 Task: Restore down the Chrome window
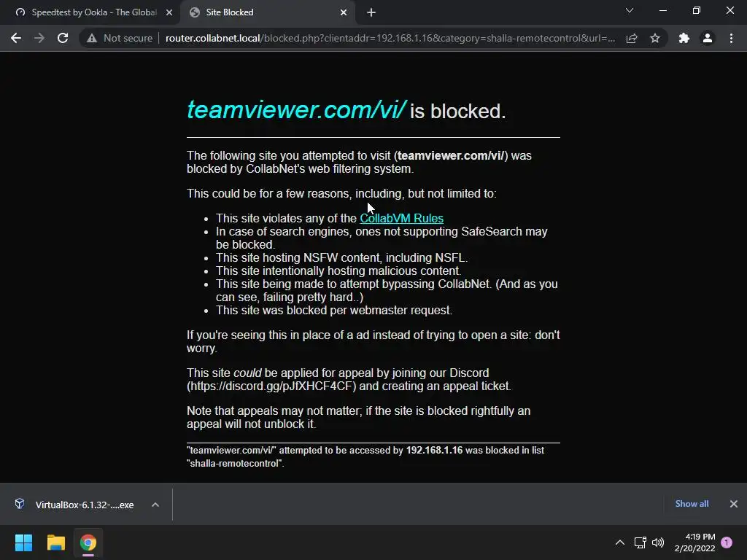pos(697,10)
